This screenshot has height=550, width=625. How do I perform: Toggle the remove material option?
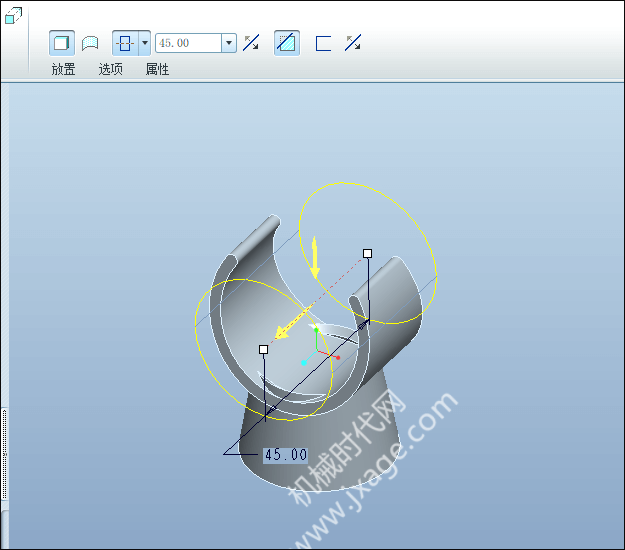click(287, 43)
